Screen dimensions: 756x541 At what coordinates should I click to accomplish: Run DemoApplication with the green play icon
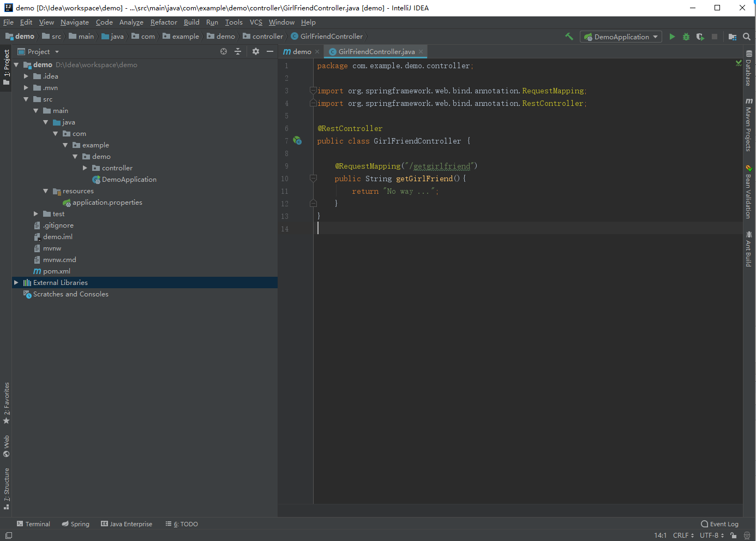coord(672,37)
